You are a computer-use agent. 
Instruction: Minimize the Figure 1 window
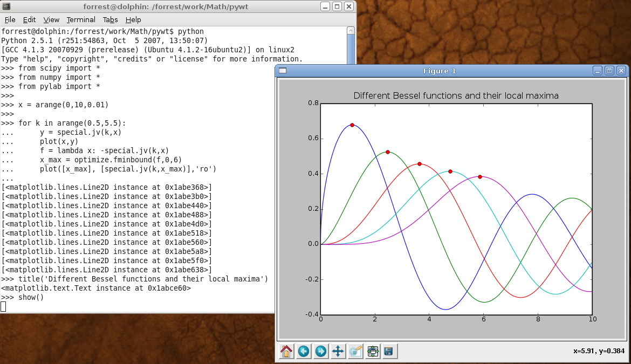[x=598, y=71]
